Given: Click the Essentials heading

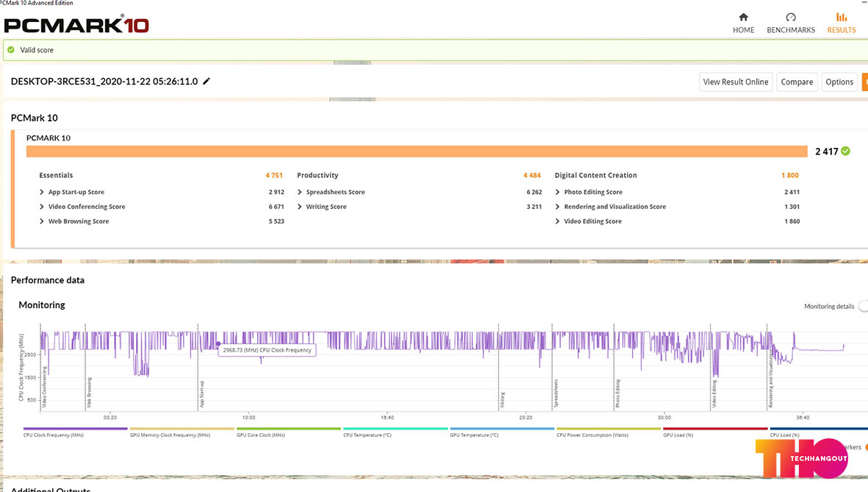Looking at the screenshot, I should pos(56,175).
